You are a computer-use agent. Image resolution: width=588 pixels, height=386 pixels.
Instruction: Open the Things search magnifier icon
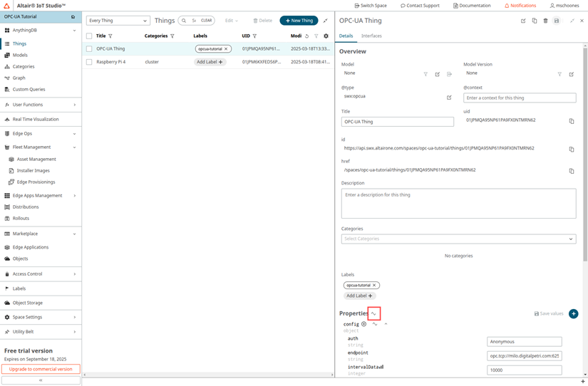[x=184, y=21]
